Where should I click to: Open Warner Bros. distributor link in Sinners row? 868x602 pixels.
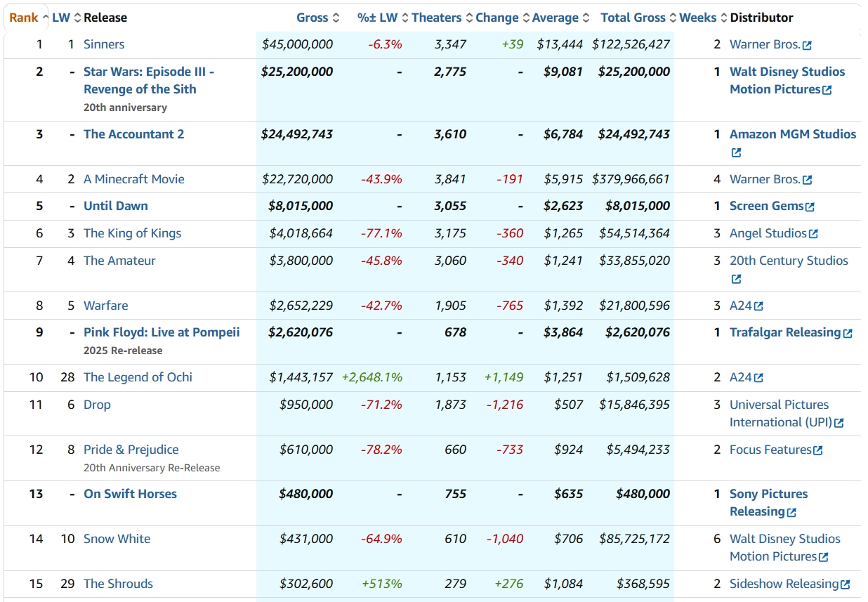(x=765, y=44)
